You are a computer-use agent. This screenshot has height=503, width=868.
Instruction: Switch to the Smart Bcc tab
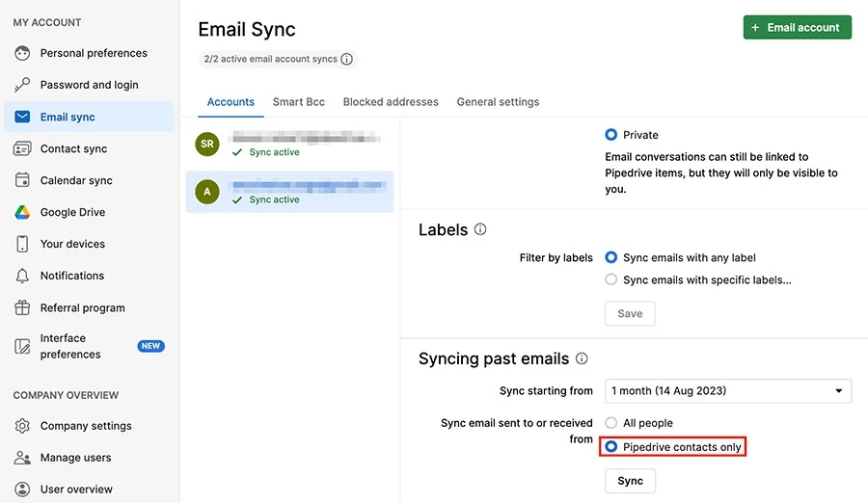click(x=298, y=102)
